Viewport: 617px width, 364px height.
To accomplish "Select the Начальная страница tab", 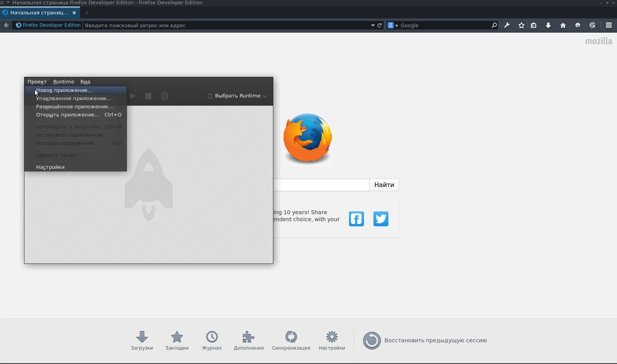I will [39, 12].
